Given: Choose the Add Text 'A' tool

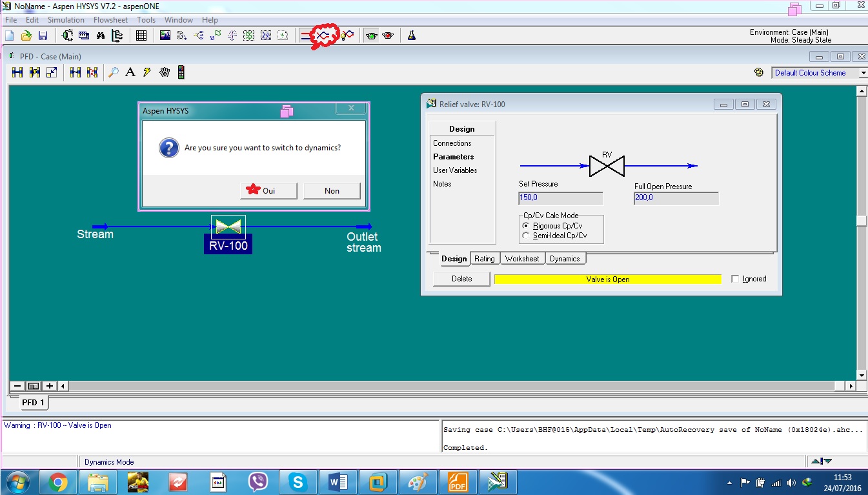Looking at the screenshot, I should tap(130, 72).
